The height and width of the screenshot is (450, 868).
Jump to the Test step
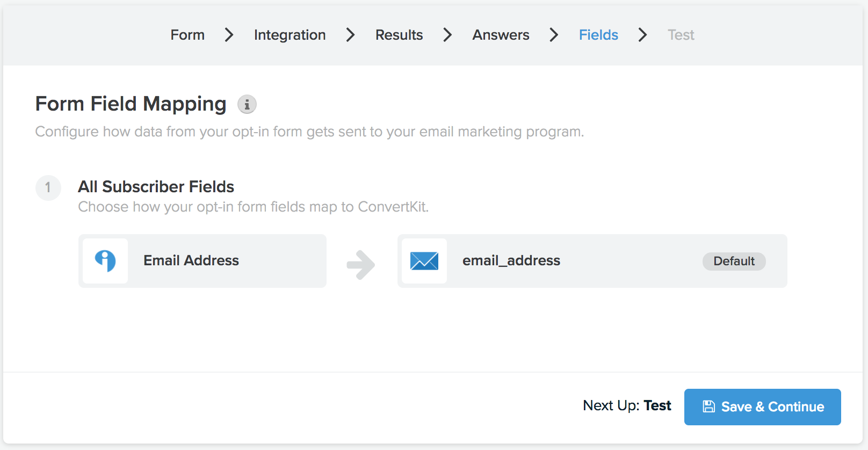[x=681, y=35]
